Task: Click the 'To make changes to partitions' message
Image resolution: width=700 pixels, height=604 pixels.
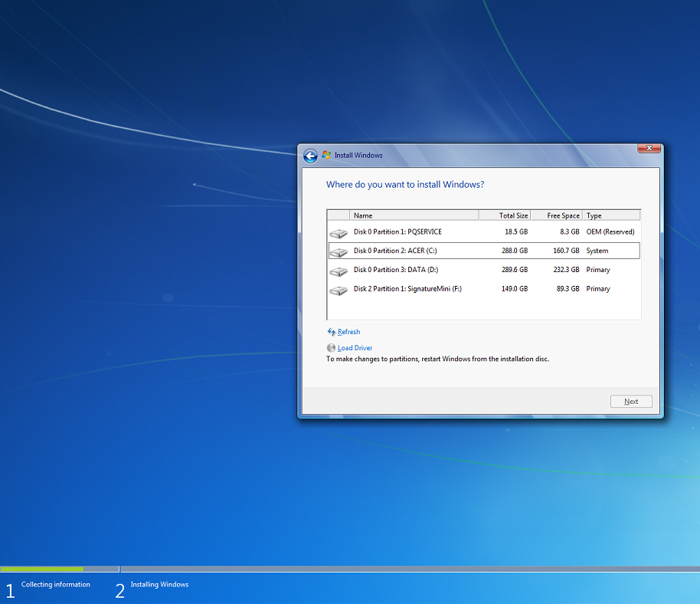Action: tap(437, 359)
